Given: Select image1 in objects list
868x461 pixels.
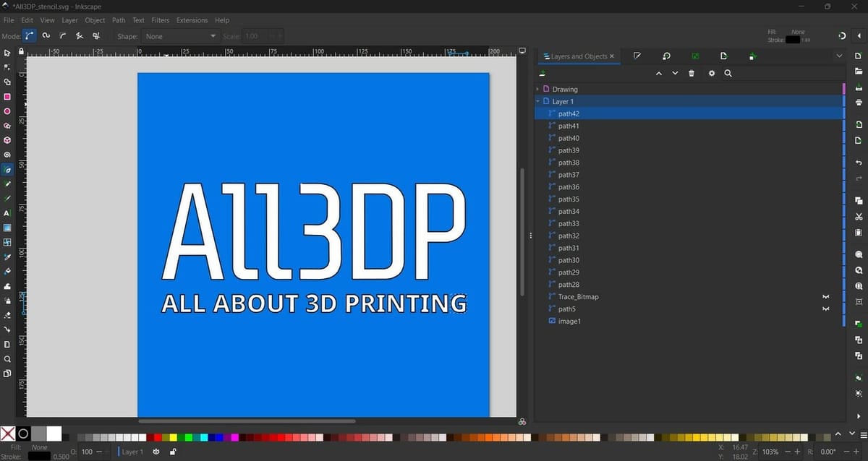Looking at the screenshot, I should pyautogui.click(x=689, y=322).
